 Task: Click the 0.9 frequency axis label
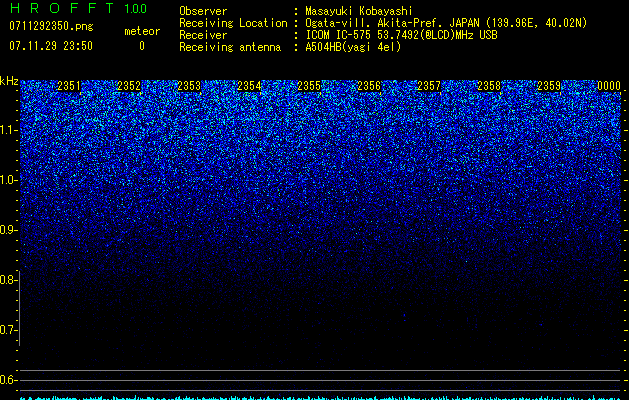click(x=8, y=230)
